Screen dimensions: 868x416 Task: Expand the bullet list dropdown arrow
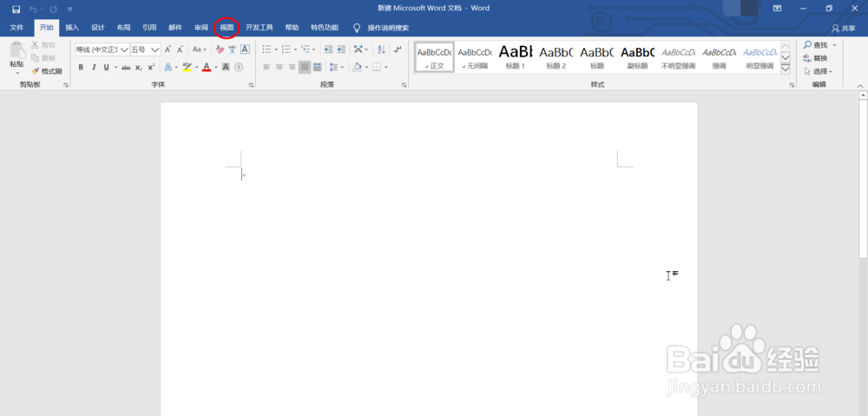pos(276,50)
